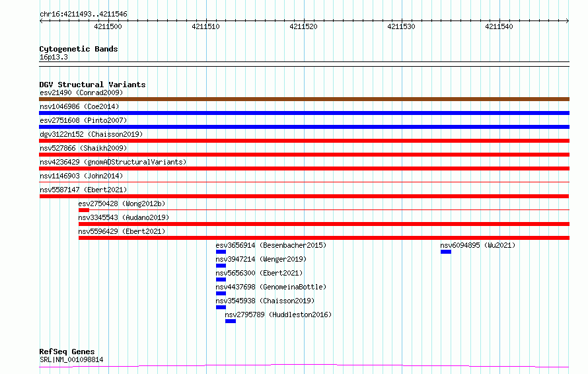This screenshot has height=374, width=588.
Task: Select the 16p13.3 band label
Action: click(x=54, y=57)
